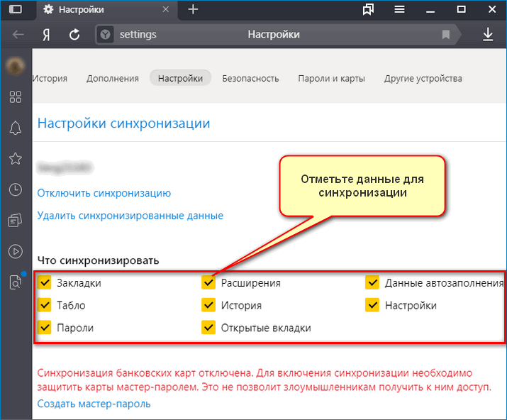Minimize the browser window
This screenshot has height=420, width=507.
coord(430,10)
